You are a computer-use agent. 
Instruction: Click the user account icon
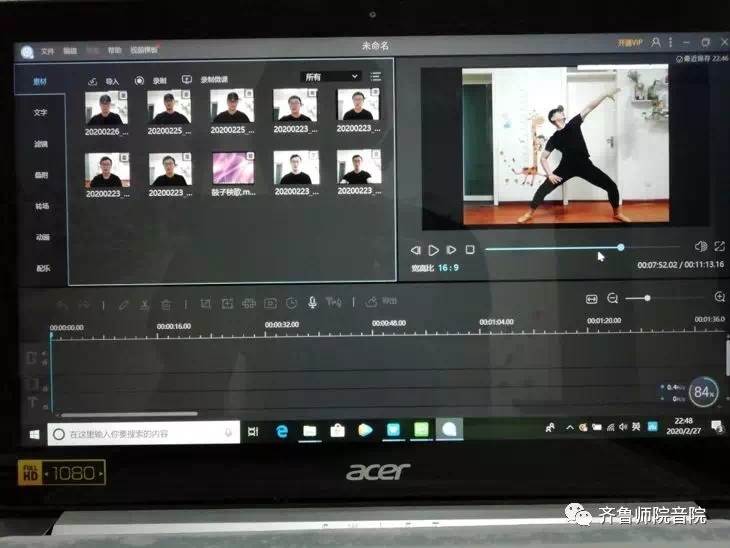655,43
